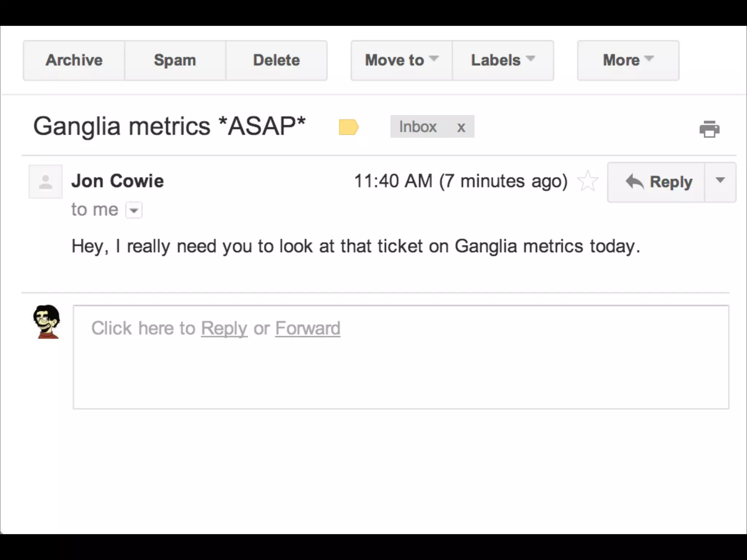
Task: Print this email using the printer icon
Action: pyautogui.click(x=709, y=129)
